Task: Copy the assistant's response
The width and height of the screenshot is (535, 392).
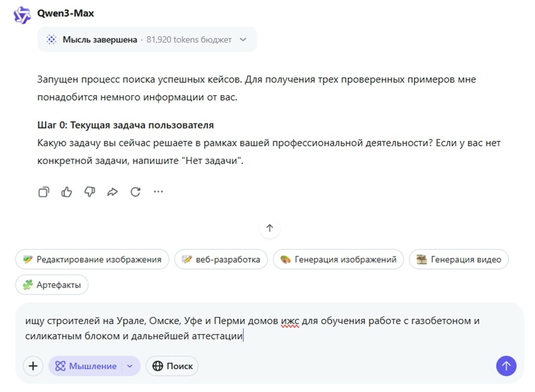Action: [44, 192]
